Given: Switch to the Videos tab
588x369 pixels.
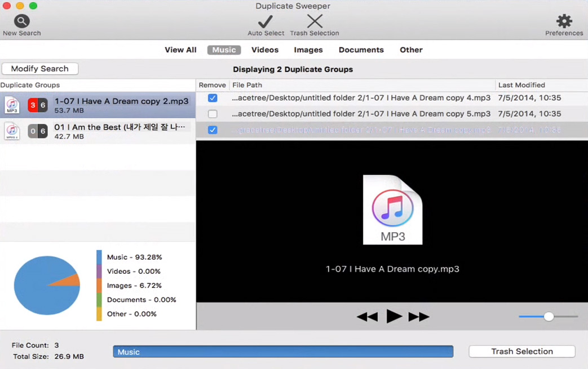Looking at the screenshot, I should [x=265, y=50].
